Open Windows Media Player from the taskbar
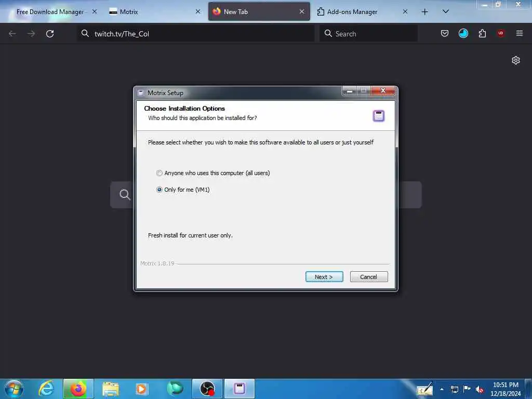Image resolution: width=532 pixels, height=399 pixels. tap(142, 389)
